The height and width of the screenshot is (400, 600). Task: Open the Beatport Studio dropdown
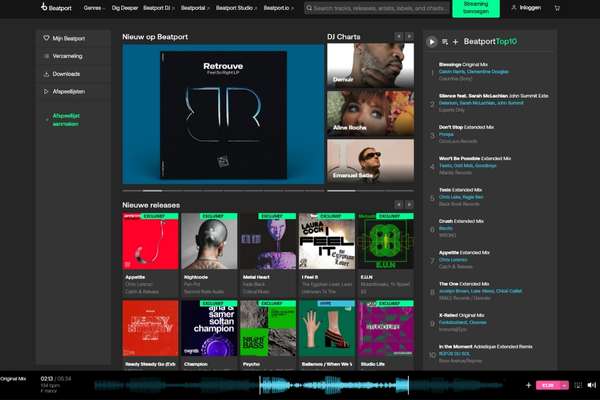[236, 8]
